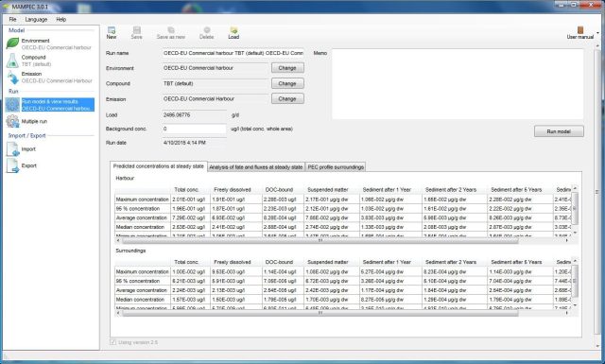This screenshot has height=364, width=605.
Task: Click Harbour average Total conc. cell '7.29E-002 ug/l'
Action: coord(191,217)
